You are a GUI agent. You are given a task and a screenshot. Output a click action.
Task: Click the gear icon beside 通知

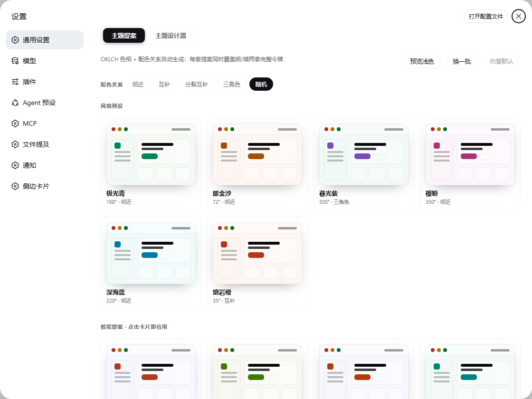pos(15,165)
